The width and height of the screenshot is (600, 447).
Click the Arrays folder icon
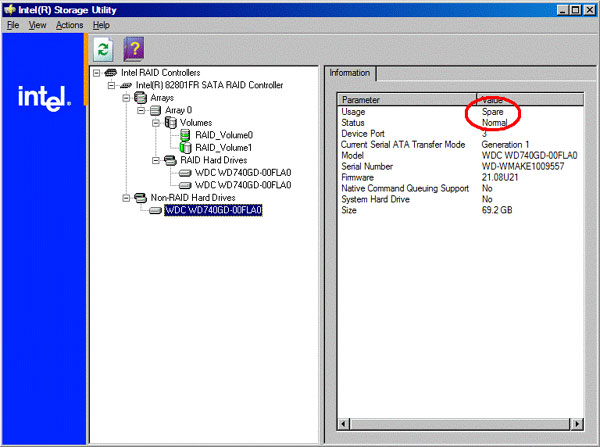click(140, 98)
